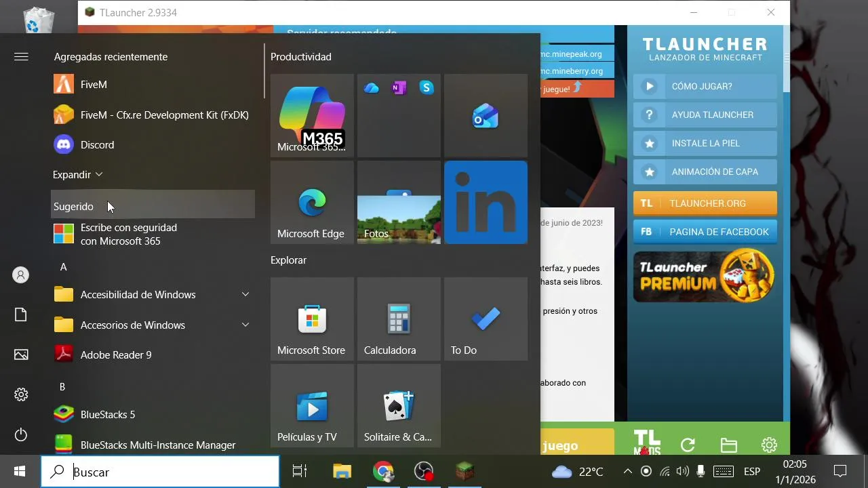Open Recycle Bin on the desktop
Viewport: 868px width, 488px height.
click(x=39, y=19)
